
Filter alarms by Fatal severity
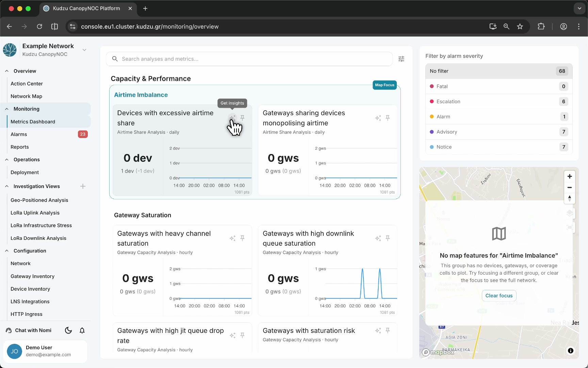[x=499, y=87]
